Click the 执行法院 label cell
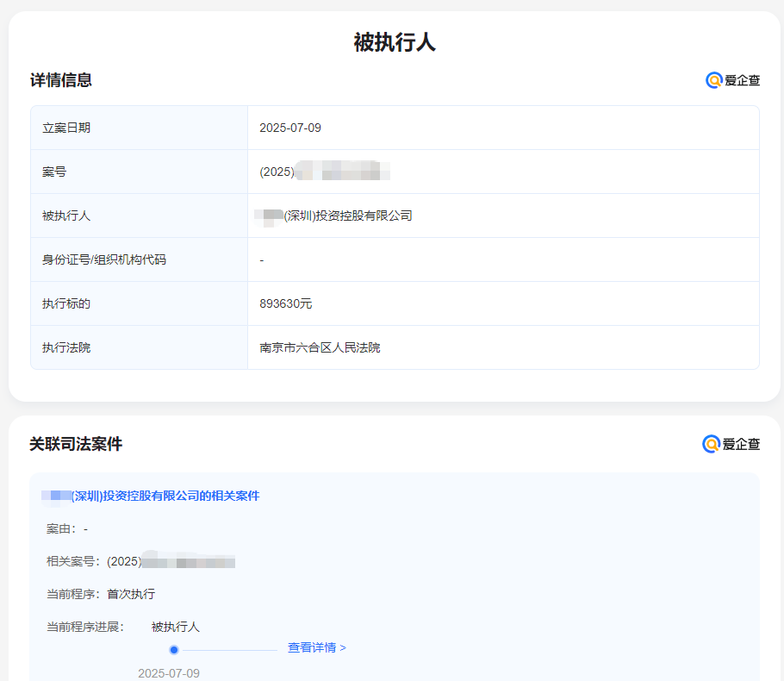 (x=66, y=347)
